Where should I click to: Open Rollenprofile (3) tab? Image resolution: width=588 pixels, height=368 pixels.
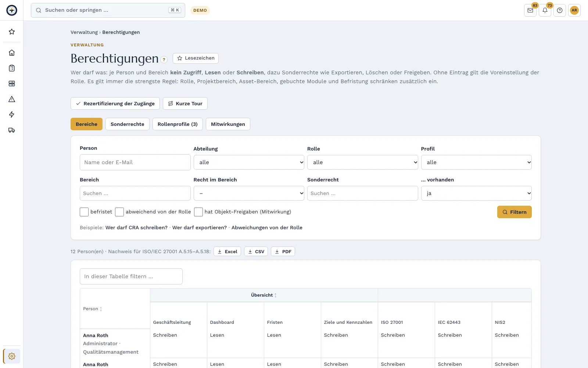[178, 124]
